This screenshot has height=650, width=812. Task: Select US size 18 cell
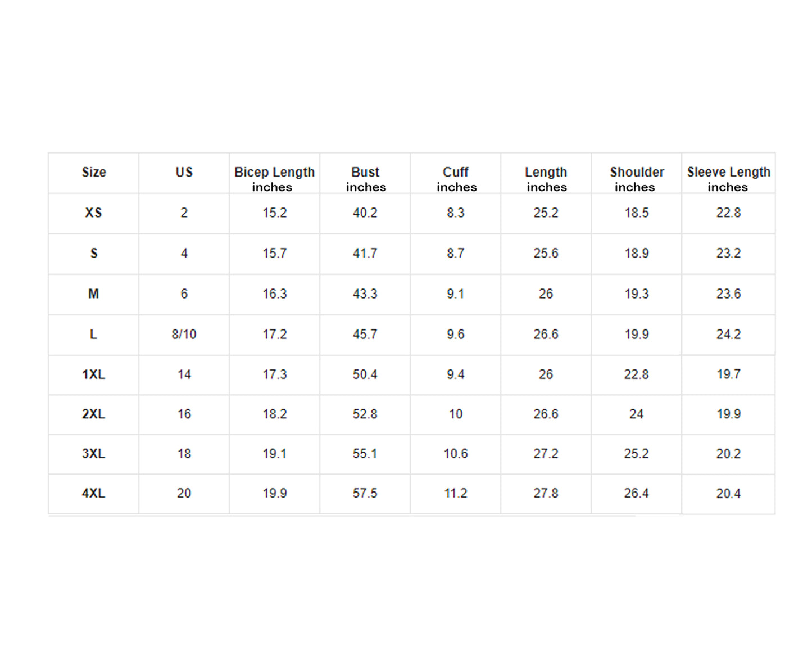[x=184, y=454]
